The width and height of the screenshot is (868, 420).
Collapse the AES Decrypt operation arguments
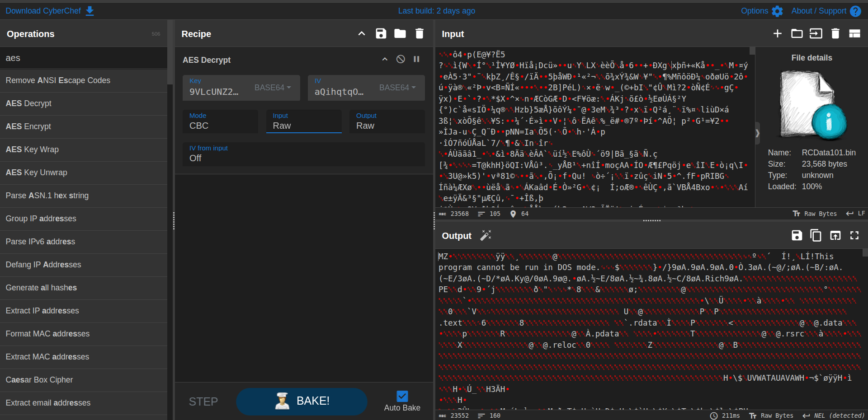(x=385, y=59)
